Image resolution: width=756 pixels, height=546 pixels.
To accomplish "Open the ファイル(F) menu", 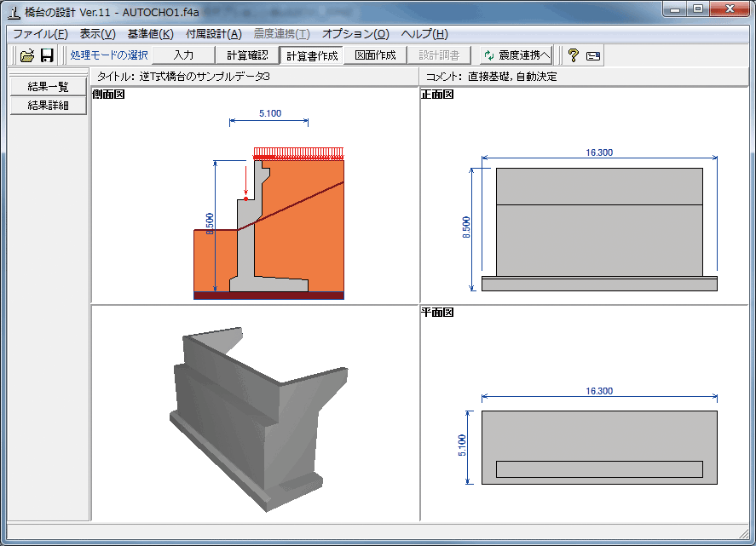I will point(41,34).
